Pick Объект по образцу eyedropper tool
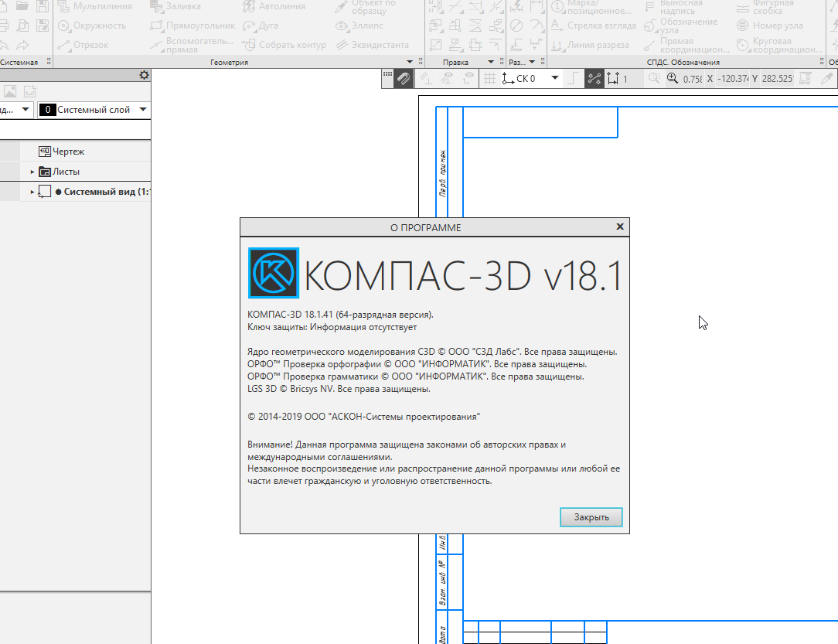The height and width of the screenshot is (644, 838). point(365,6)
